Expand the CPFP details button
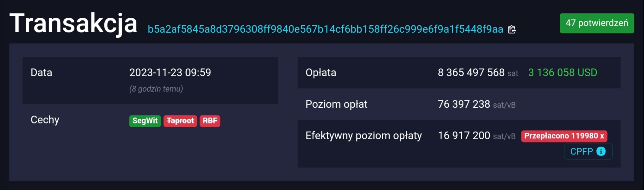The height and width of the screenshot is (190, 644). tap(582, 151)
